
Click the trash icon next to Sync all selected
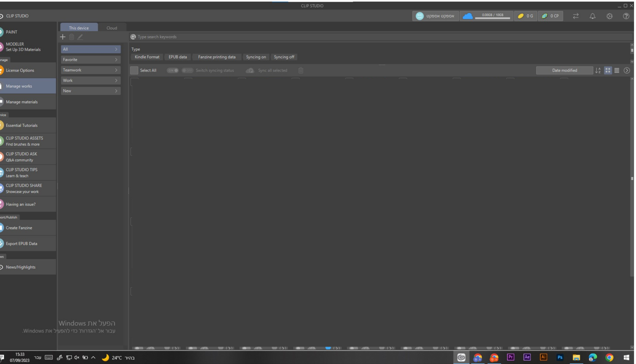click(301, 70)
